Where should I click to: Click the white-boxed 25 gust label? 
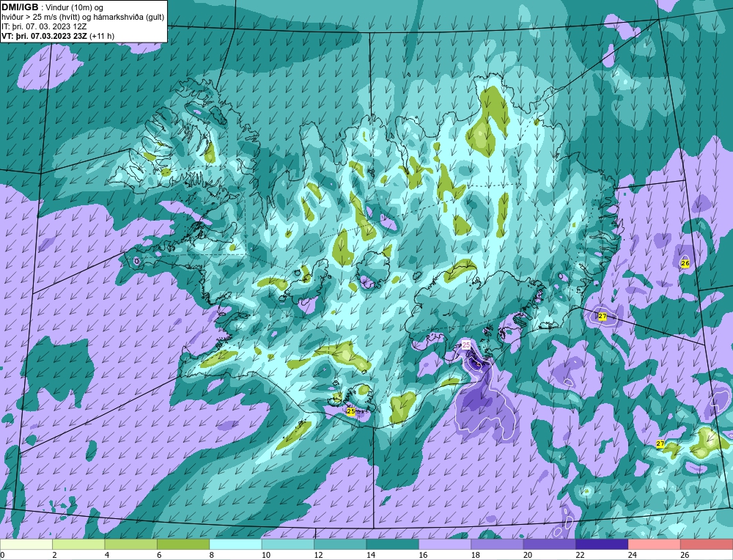click(466, 345)
